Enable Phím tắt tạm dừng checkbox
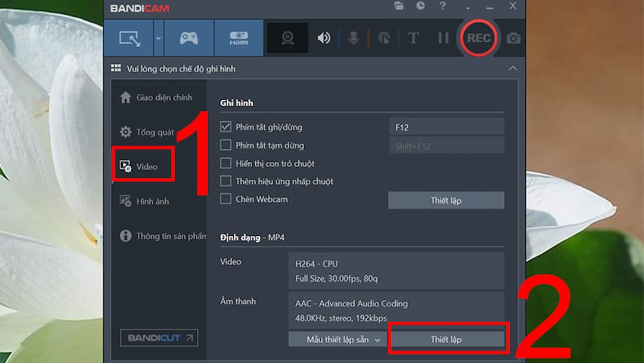The image size is (644, 363). [x=225, y=144]
